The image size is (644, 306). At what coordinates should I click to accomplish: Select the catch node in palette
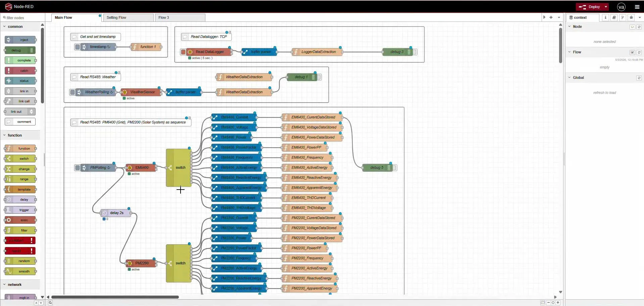click(20, 71)
